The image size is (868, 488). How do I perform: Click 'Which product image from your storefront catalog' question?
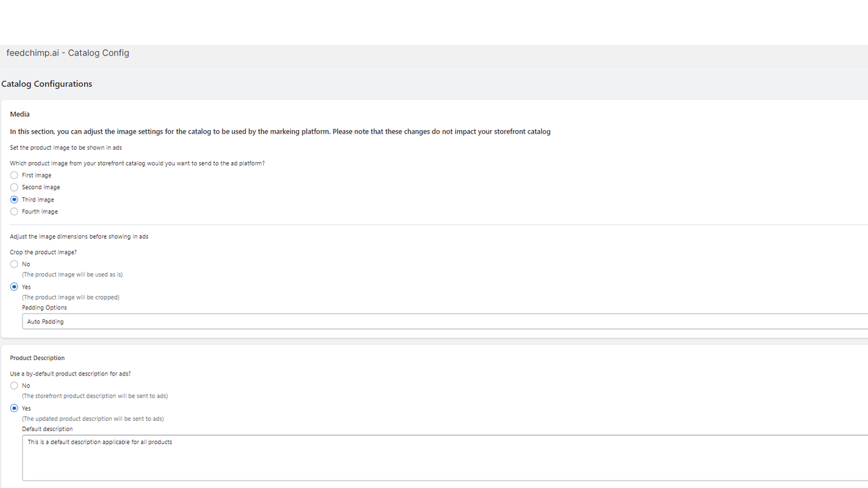[138, 163]
